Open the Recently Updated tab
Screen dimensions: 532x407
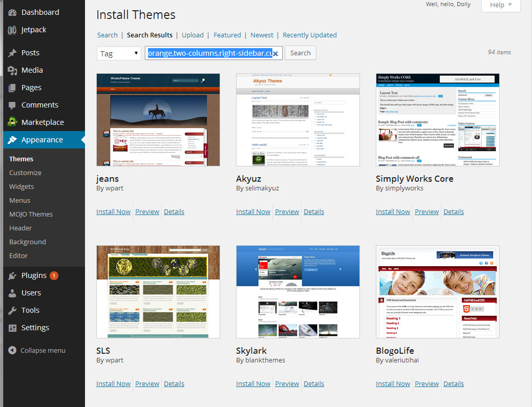click(x=310, y=35)
